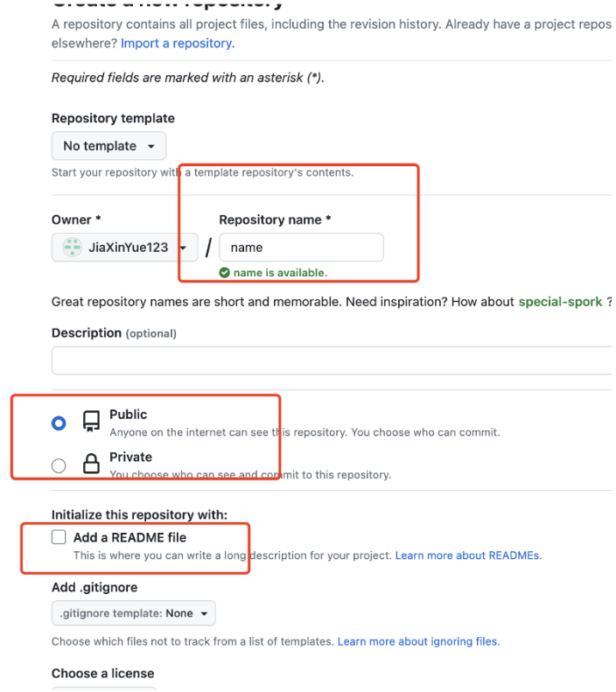Enable the Add a README file checkbox
The height and width of the screenshot is (692, 616).
59,537
